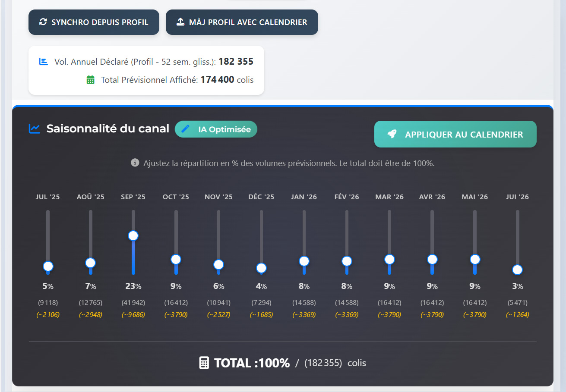The image size is (566, 392).
Task: Click the 7% value under AOÛ '25
Action: 90,286
